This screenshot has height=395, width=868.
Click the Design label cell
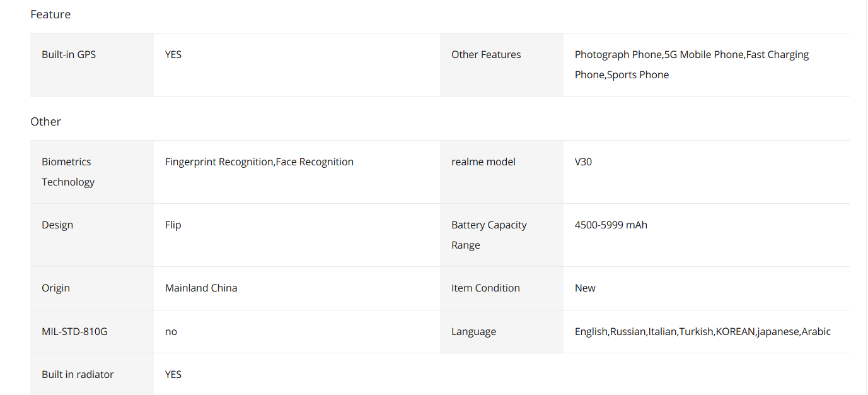[92, 235]
